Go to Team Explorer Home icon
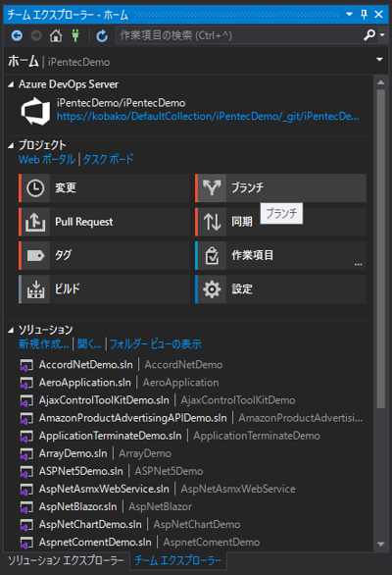The width and height of the screenshot is (392, 575). [56, 35]
